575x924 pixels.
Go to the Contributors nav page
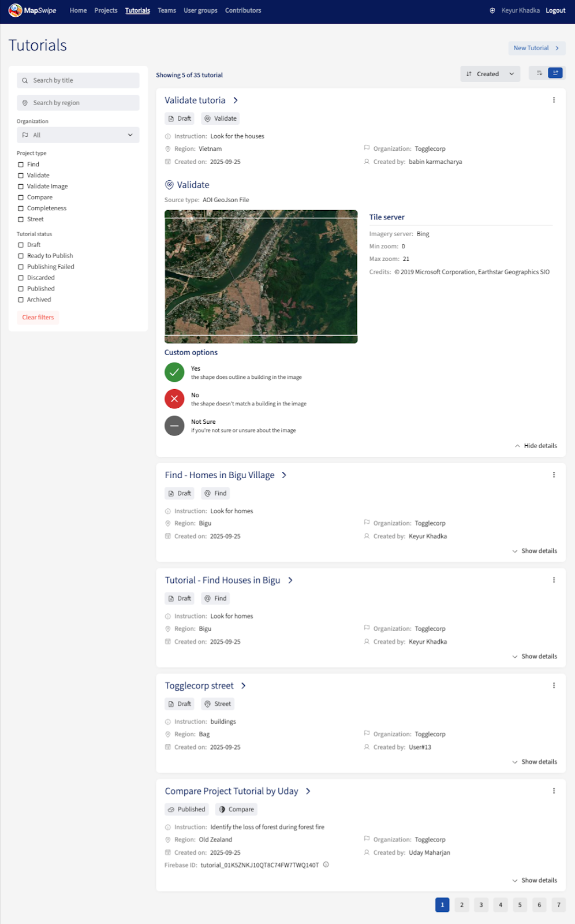tap(243, 10)
